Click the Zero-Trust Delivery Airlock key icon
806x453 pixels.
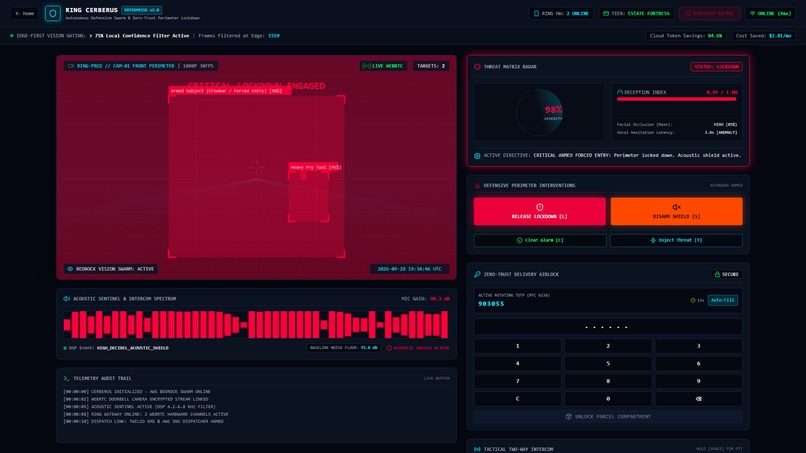coord(477,275)
